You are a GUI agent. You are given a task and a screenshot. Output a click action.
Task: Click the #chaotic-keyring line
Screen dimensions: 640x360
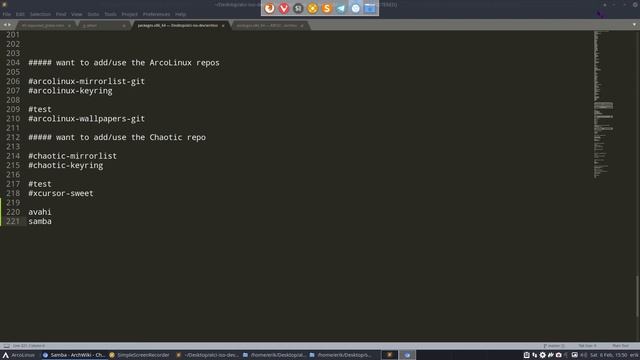tap(66, 165)
